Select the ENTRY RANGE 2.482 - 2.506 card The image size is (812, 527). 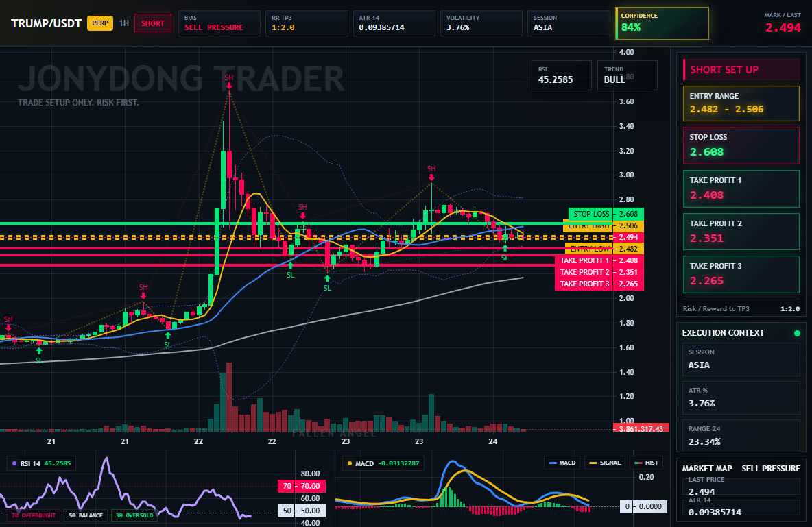click(741, 103)
